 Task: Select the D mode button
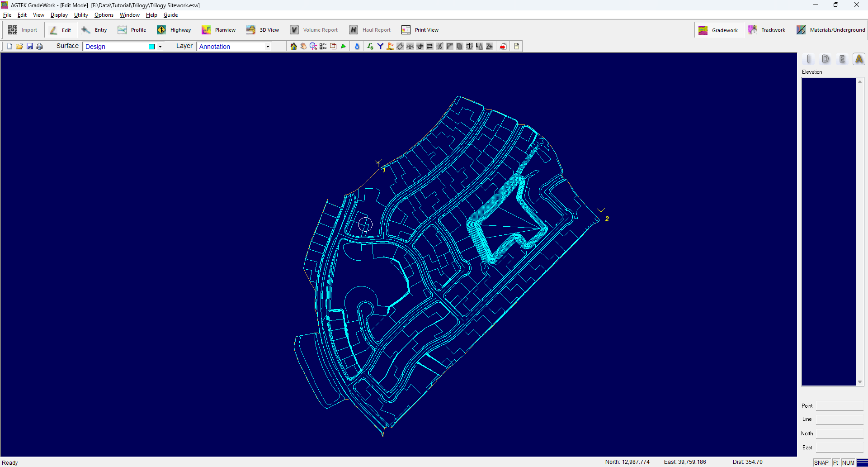tap(826, 59)
